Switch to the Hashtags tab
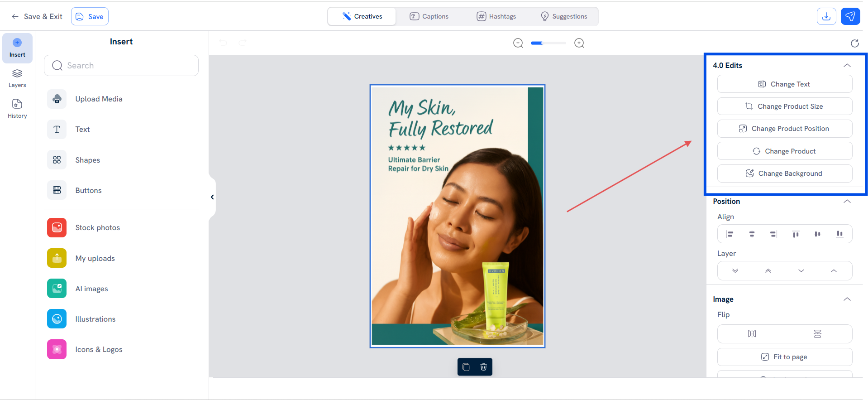 click(x=496, y=16)
